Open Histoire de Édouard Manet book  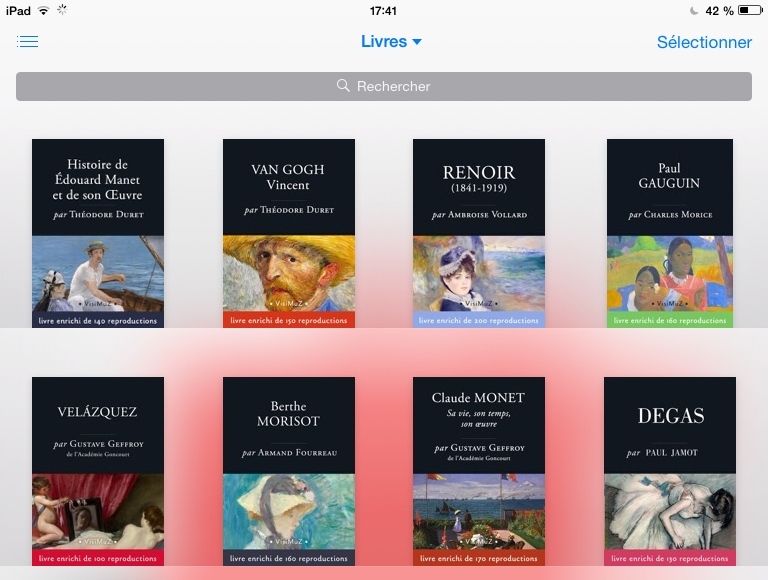pos(98,233)
